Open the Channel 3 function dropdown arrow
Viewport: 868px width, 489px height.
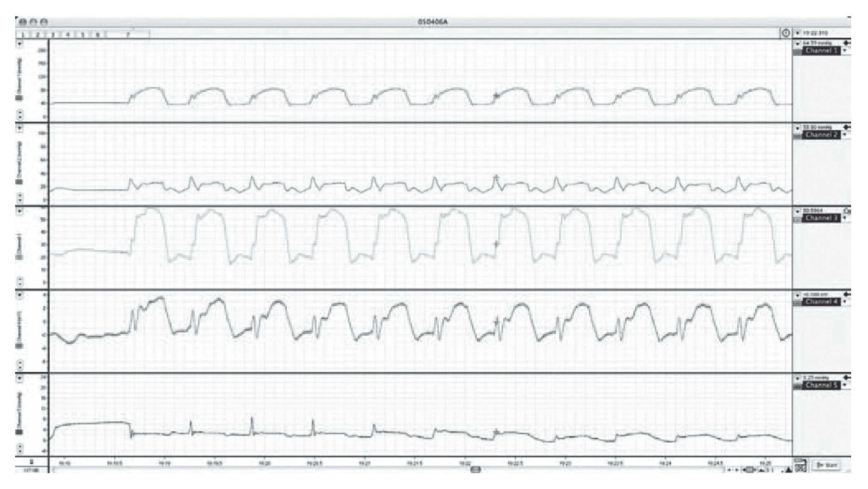click(845, 218)
